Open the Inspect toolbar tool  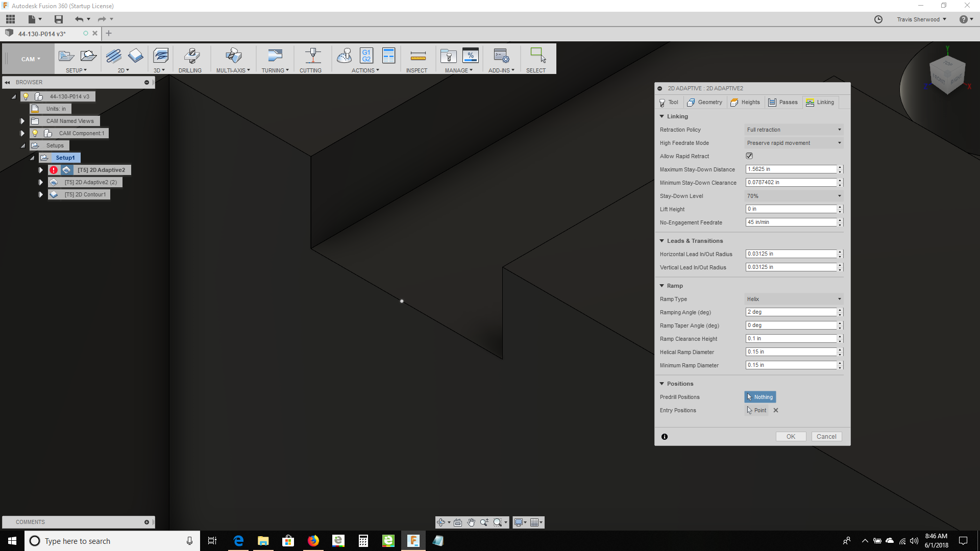[x=418, y=57]
